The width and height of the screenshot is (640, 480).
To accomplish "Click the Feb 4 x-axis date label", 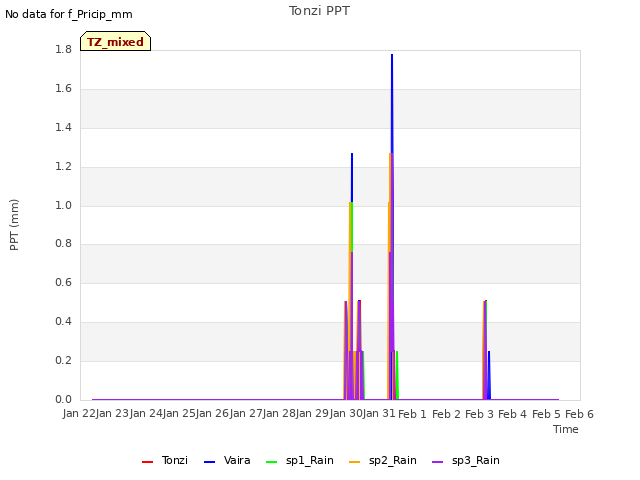I will click(x=513, y=414).
